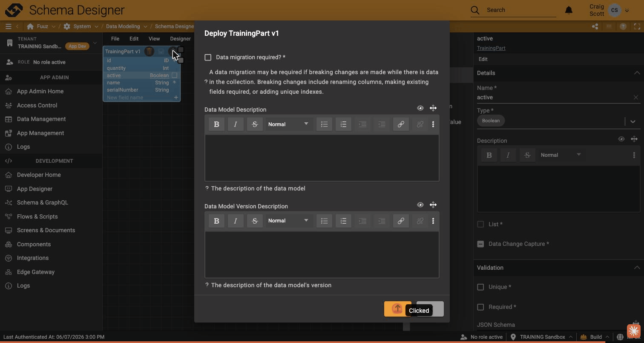This screenshot has width=644, height=343.
Task: Toggle preview eye for Data Model Description
Action: point(420,108)
